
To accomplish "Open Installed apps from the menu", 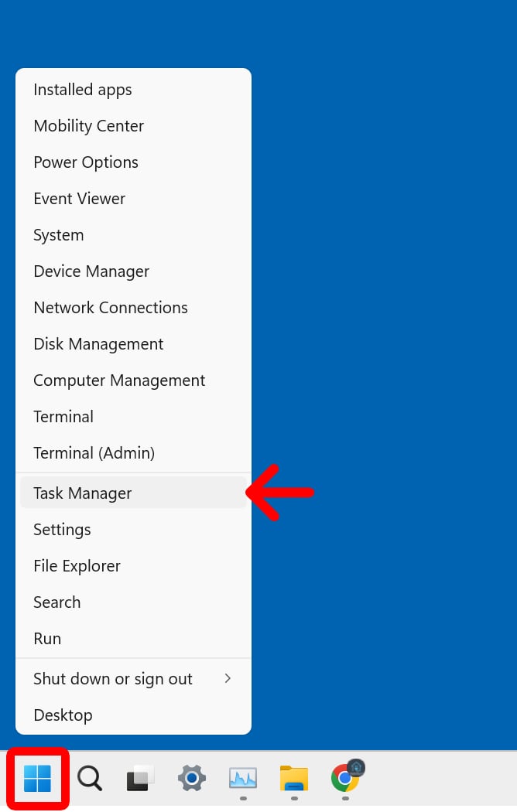I will point(83,90).
